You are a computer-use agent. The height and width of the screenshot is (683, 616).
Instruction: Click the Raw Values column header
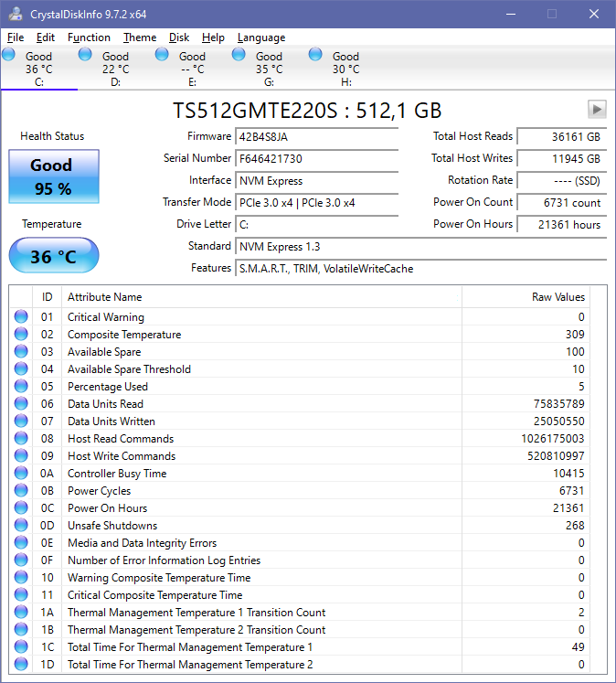526,297
